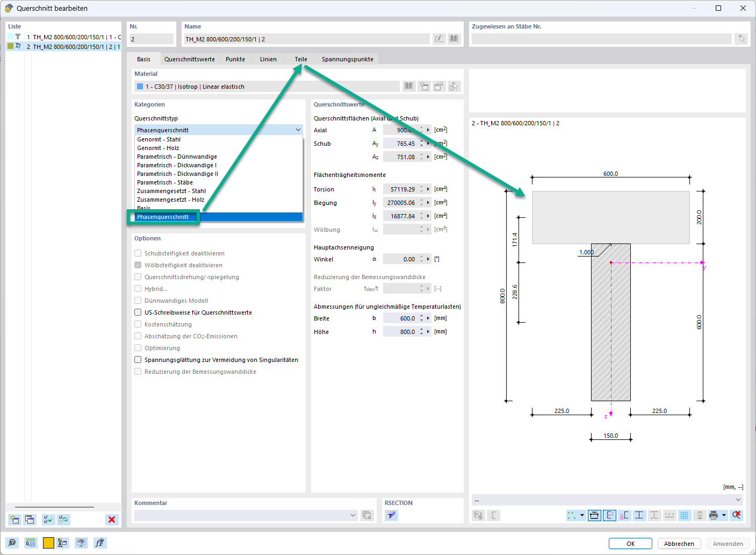Expand the points-display dropdown arrow in the graphic toolbar

(x=582, y=515)
